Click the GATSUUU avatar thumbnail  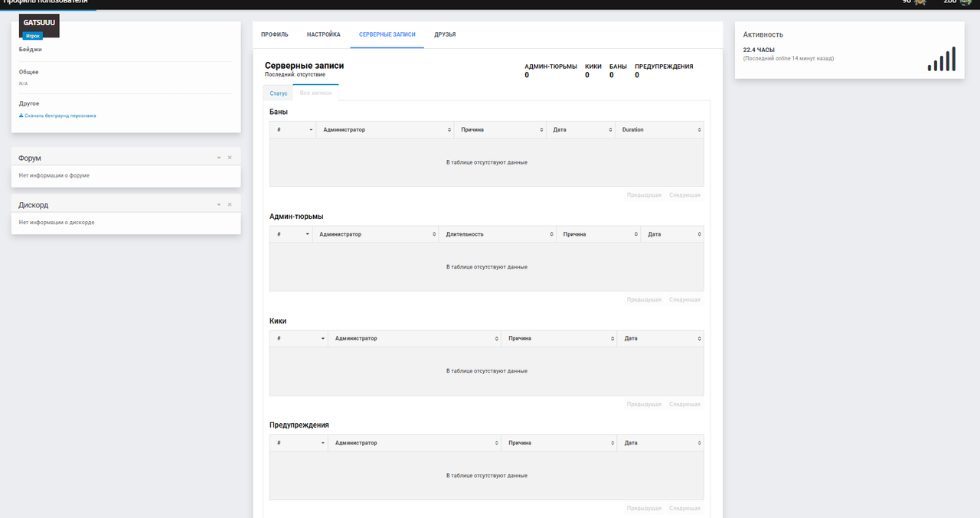(x=39, y=26)
